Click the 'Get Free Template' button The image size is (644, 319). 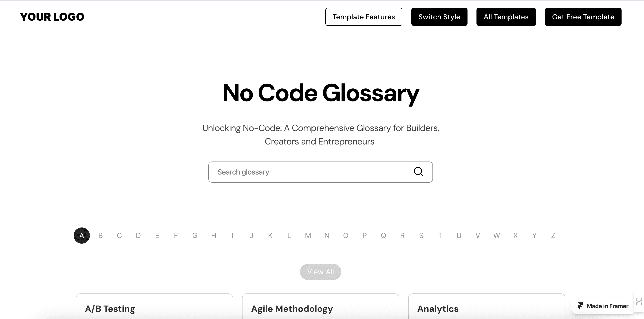click(583, 17)
